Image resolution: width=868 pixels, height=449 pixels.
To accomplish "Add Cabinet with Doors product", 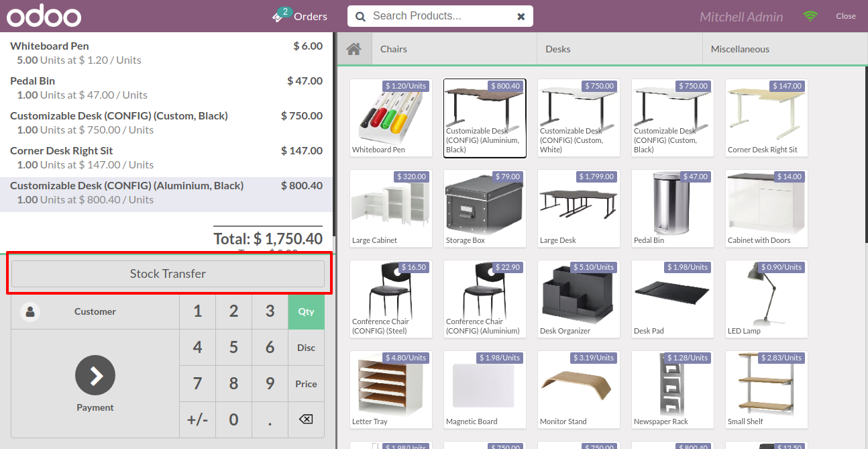I will tap(767, 209).
